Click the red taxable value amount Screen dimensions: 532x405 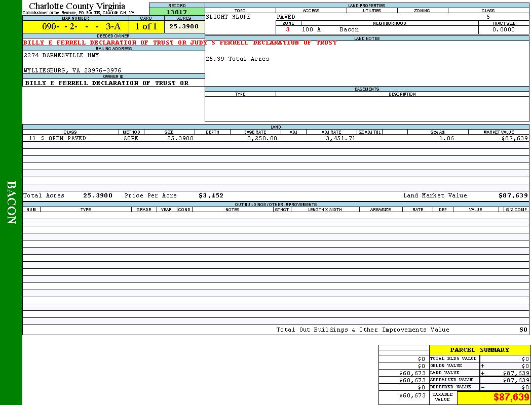[511, 397]
